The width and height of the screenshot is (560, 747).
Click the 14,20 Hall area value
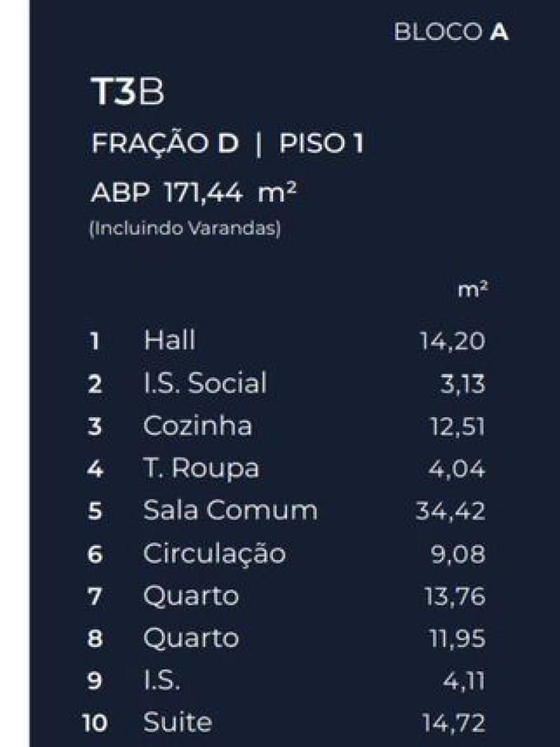pos(452,341)
